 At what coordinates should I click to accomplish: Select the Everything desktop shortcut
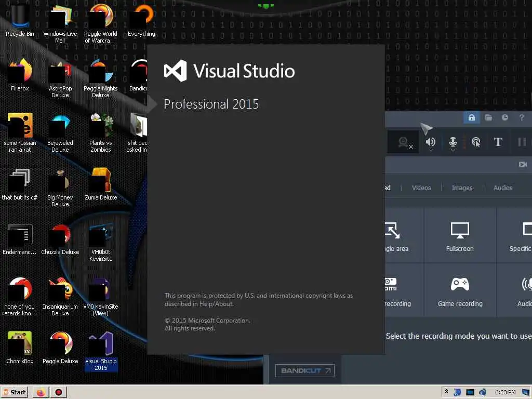tap(141, 20)
